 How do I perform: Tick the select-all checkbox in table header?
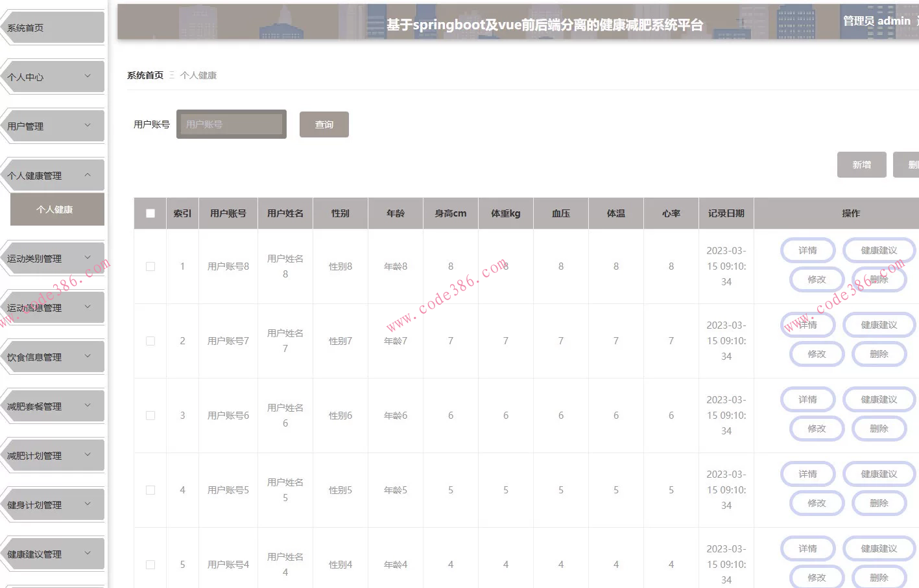[x=150, y=213]
